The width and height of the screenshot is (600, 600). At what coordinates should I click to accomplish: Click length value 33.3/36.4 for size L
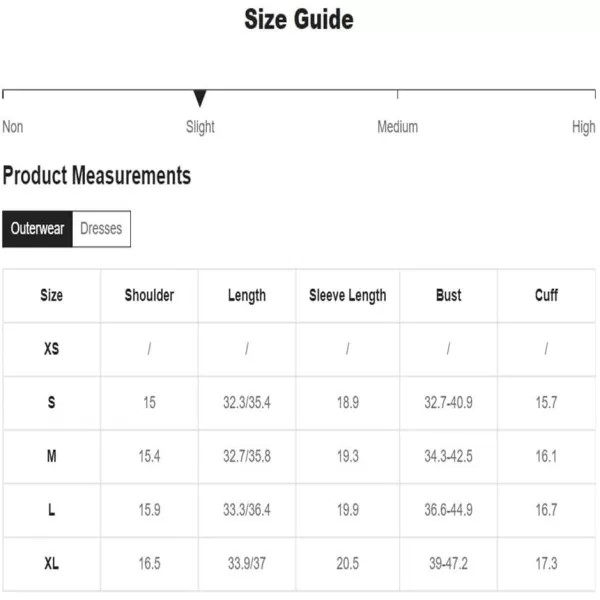click(247, 510)
